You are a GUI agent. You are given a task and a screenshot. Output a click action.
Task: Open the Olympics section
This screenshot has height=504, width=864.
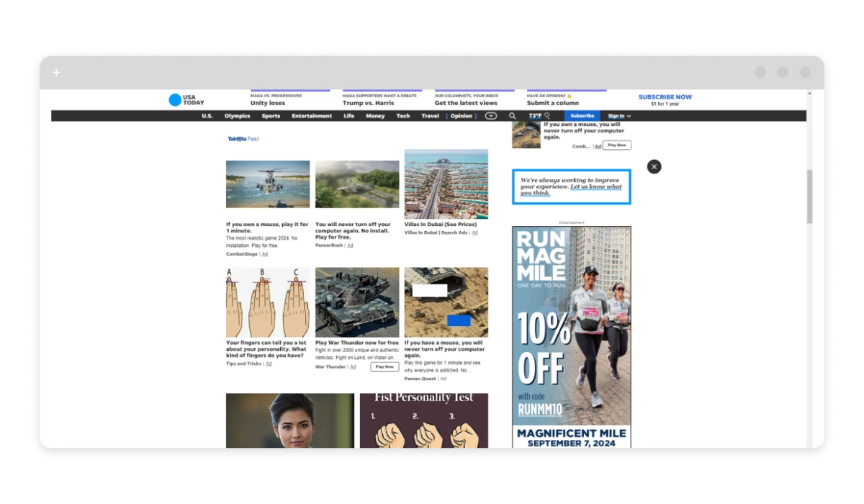pyautogui.click(x=237, y=116)
